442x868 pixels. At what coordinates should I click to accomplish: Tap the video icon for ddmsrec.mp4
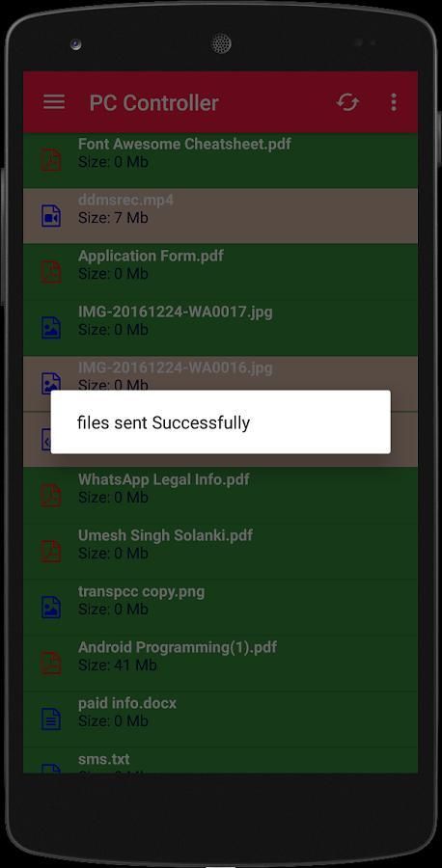coord(51,216)
